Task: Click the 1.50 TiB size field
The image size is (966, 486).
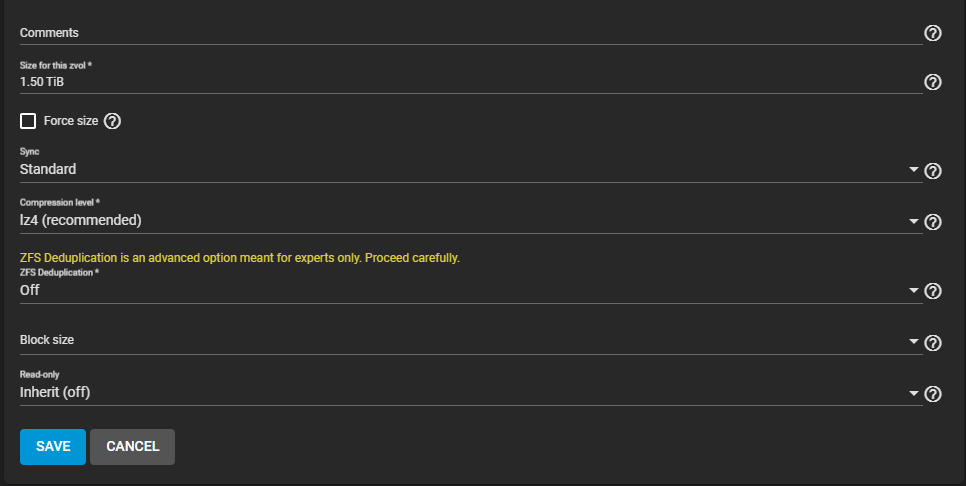Action: pos(471,82)
